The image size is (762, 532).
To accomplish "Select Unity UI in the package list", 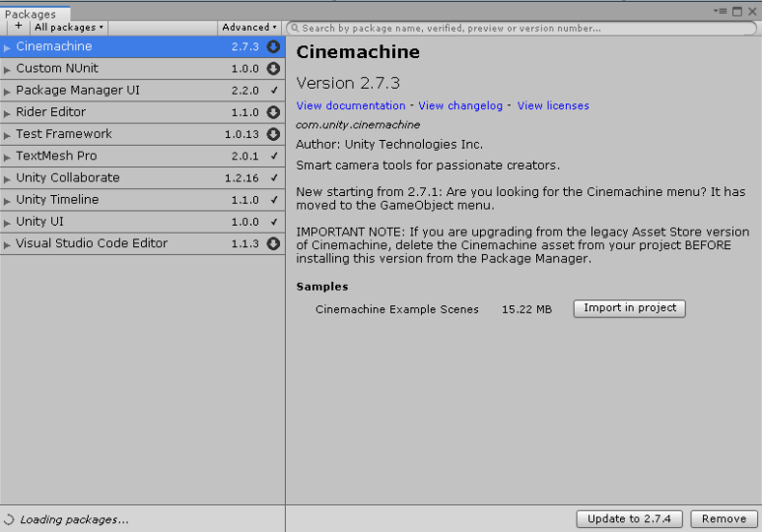I will click(142, 222).
